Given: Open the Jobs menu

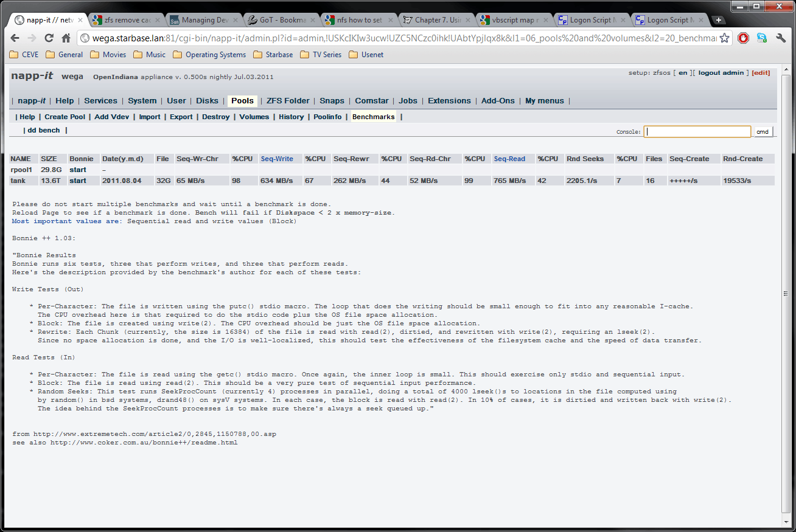Looking at the screenshot, I should coord(408,101).
